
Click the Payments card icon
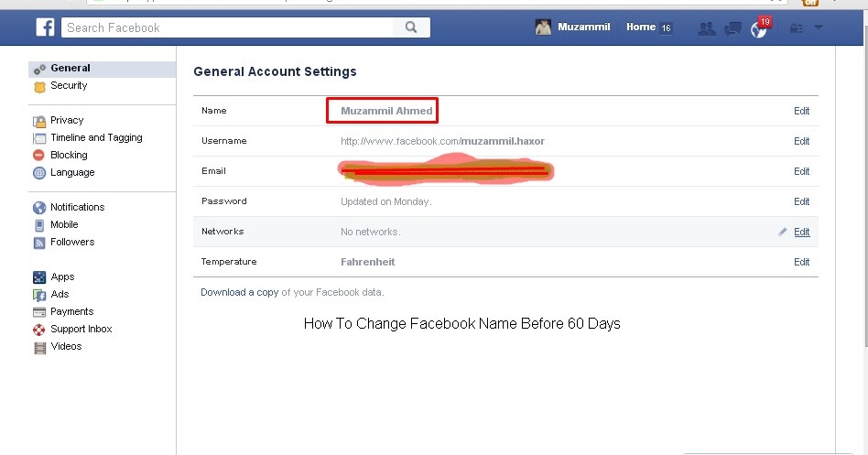pos(39,312)
